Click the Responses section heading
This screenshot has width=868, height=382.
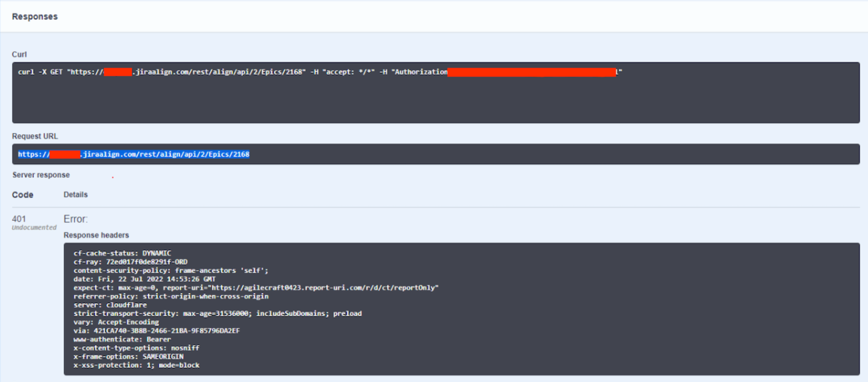pos(35,17)
